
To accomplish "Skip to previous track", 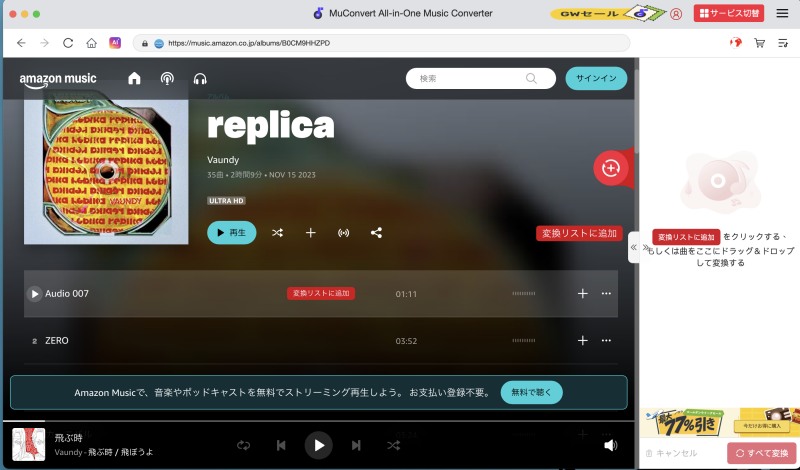I will click(x=281, y=446).
